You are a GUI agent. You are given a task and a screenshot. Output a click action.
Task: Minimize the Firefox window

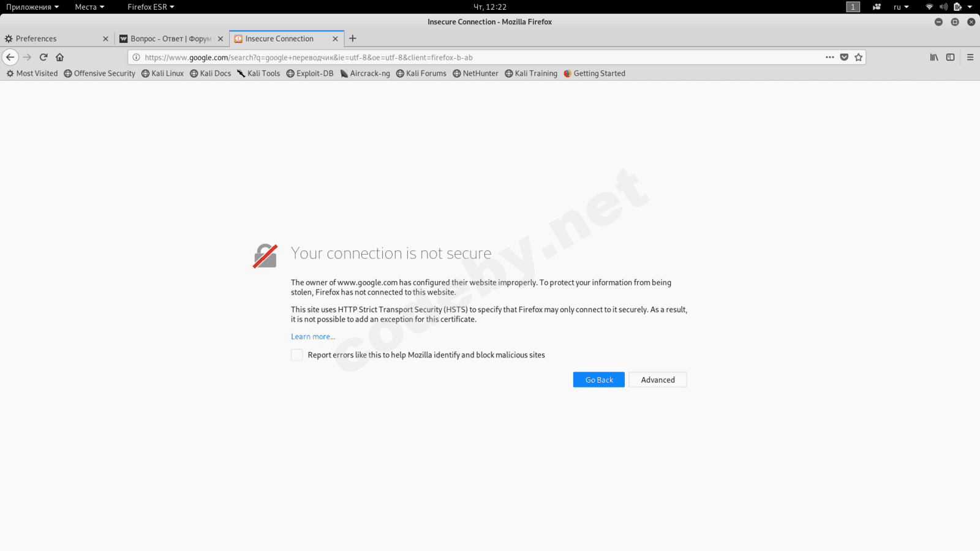938,21
